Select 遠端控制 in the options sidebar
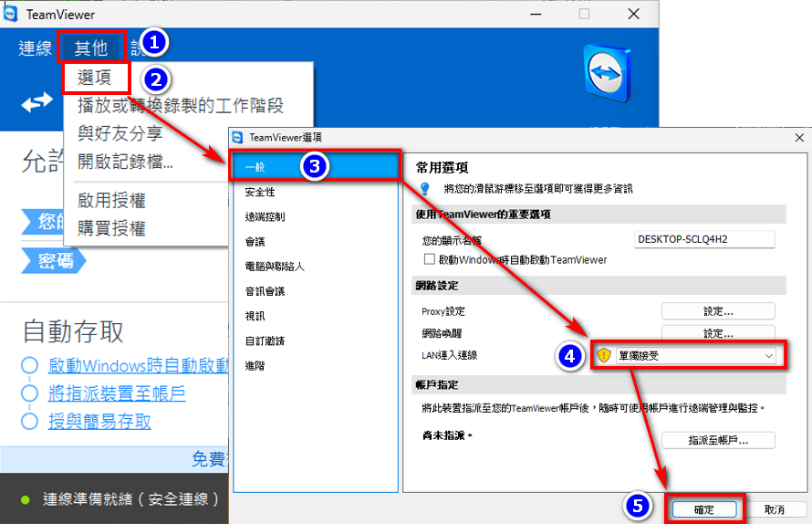The width and height of the screenshot is (812, 524). coord(265,216)
